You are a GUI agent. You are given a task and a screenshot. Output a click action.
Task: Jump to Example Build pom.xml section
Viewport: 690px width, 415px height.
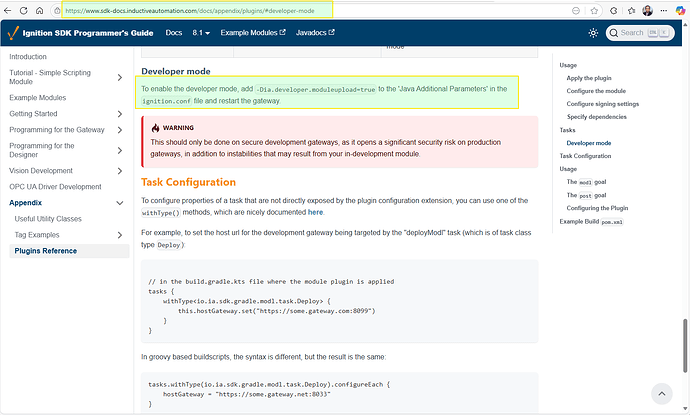[x=592, y=221]
